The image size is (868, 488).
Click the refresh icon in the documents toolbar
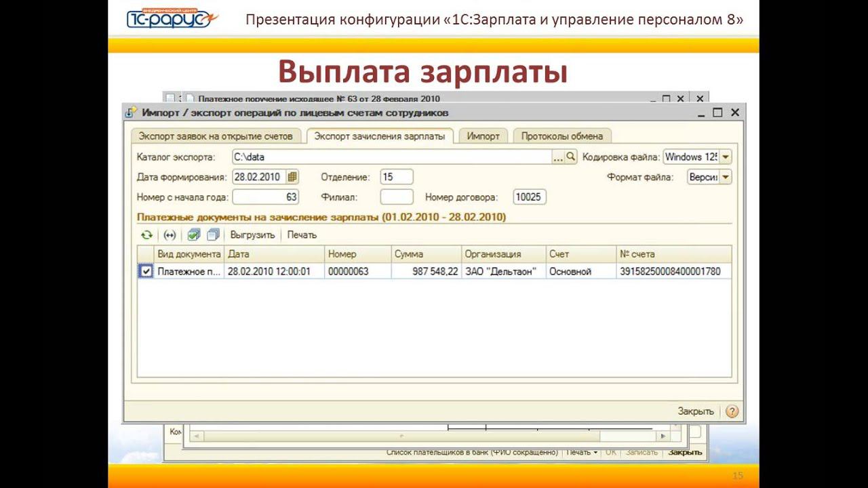pos(146,235)
